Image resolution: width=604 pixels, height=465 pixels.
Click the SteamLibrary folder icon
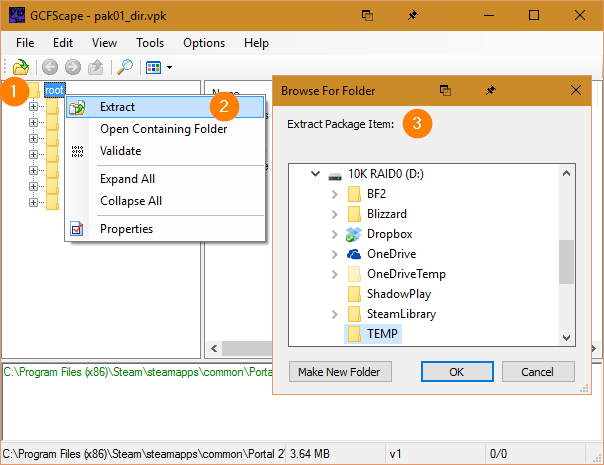(354, 314)
